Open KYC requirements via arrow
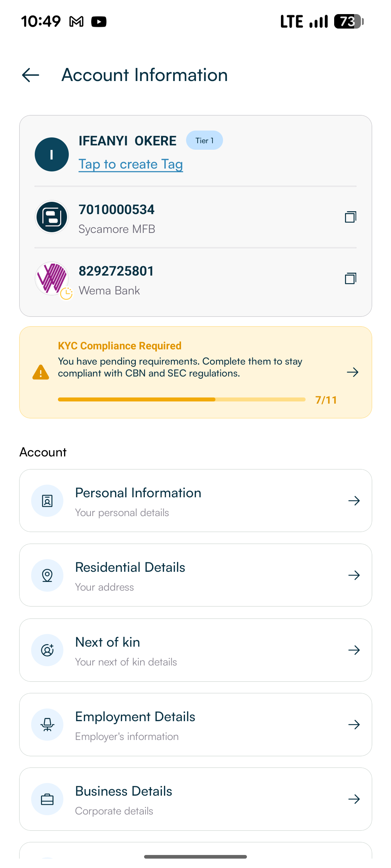This screenshot has height=868, width=391. 353,372
